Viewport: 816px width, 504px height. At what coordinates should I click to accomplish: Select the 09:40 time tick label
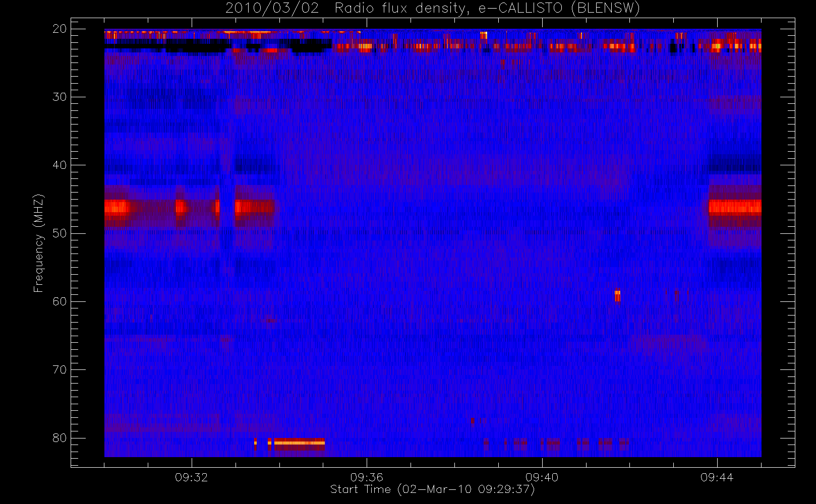click(x=542, y=477)
